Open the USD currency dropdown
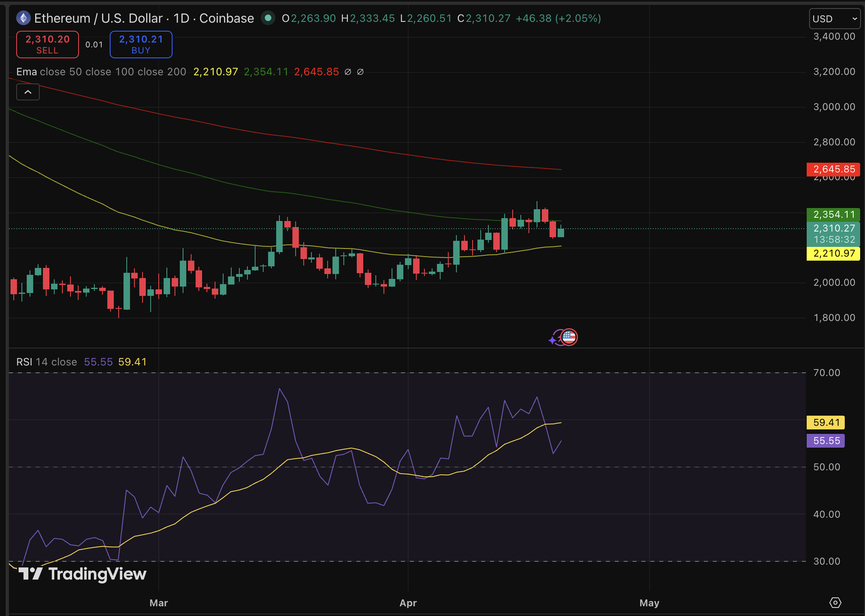Viewport: 865px width, 616px height. pos(835,19)
